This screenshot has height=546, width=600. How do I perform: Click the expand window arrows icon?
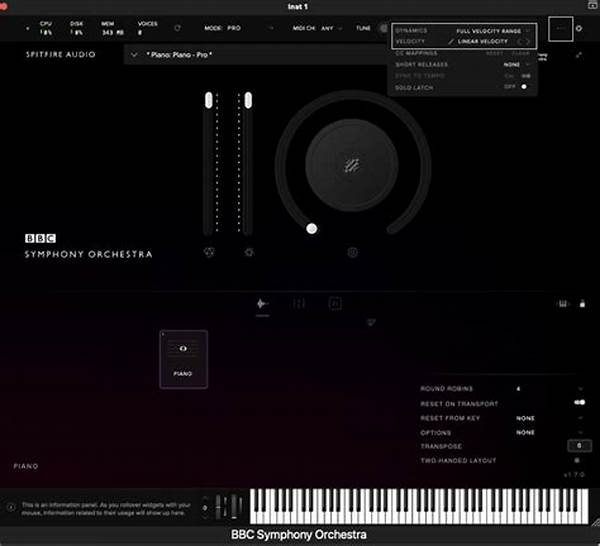click(579, 55)
